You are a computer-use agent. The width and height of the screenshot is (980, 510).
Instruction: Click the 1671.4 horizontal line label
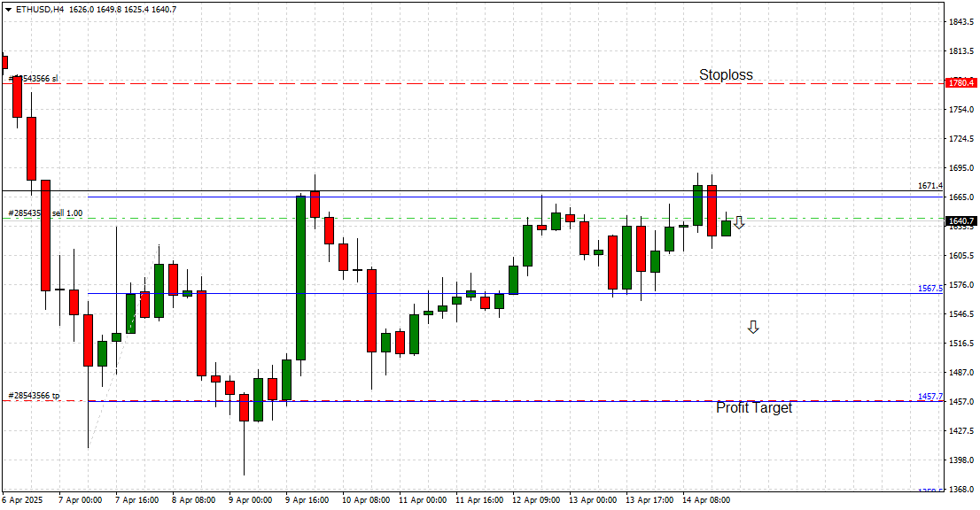click(x=930, y=186)
